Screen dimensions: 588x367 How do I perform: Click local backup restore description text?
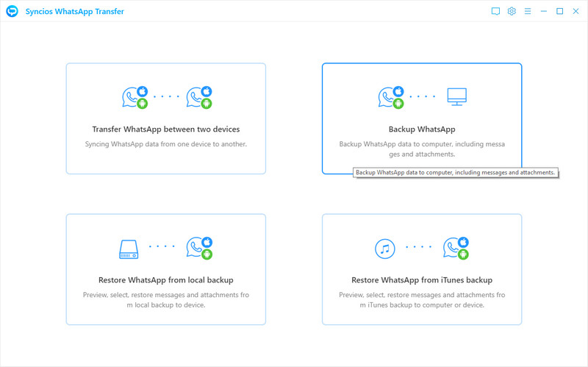[166, 300]
